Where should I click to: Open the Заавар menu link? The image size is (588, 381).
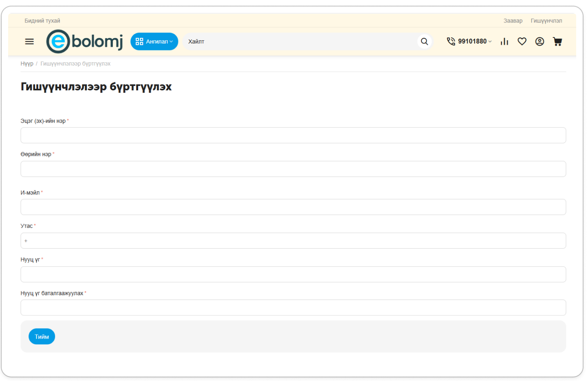click(513, 21)
